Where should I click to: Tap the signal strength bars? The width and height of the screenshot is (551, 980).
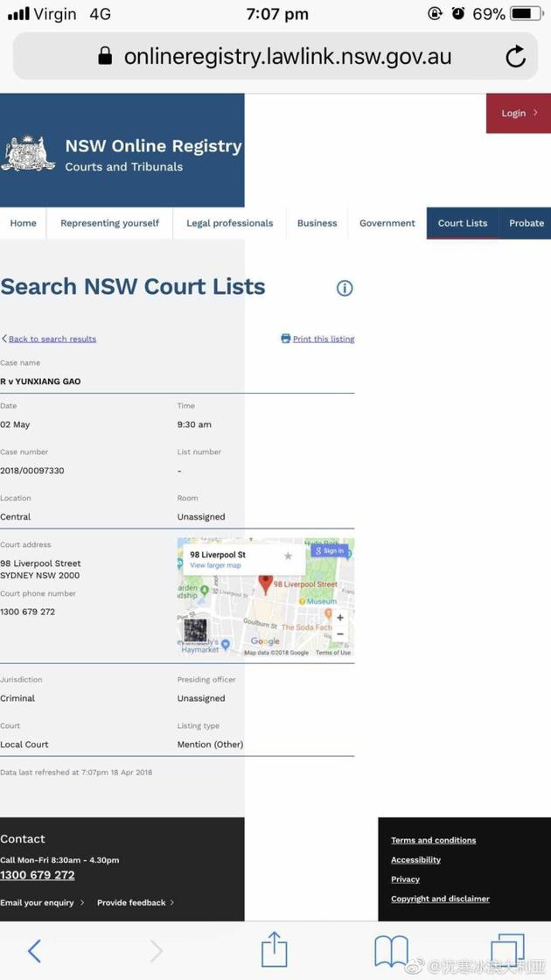point(18,14)
